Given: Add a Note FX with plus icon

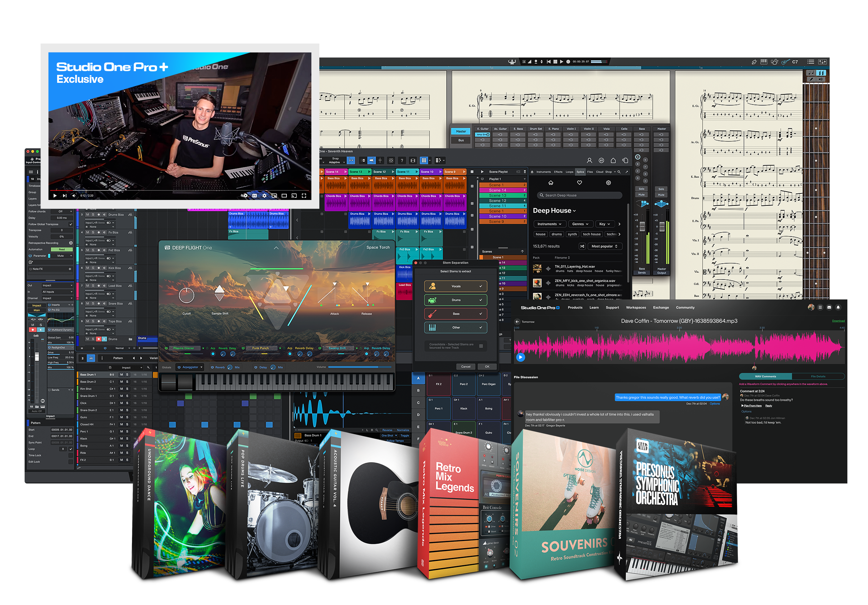Looking at the screenshot, I should (70, 269).
